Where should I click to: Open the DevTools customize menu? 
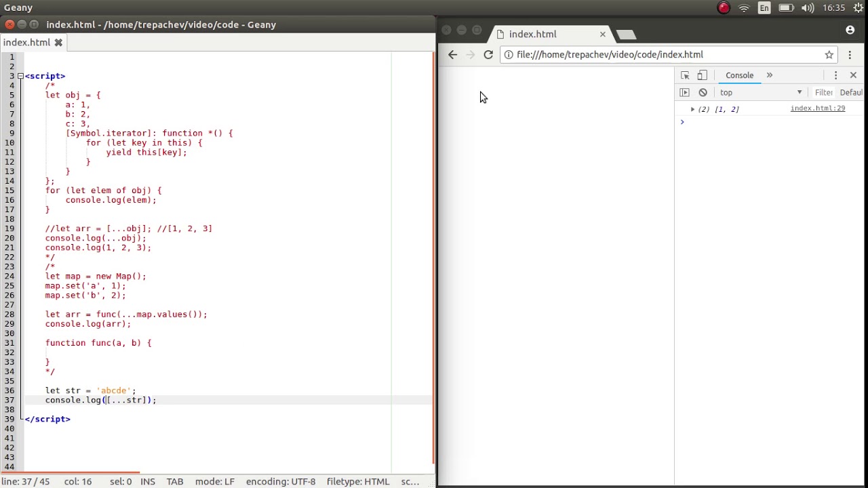coord(835,75)
